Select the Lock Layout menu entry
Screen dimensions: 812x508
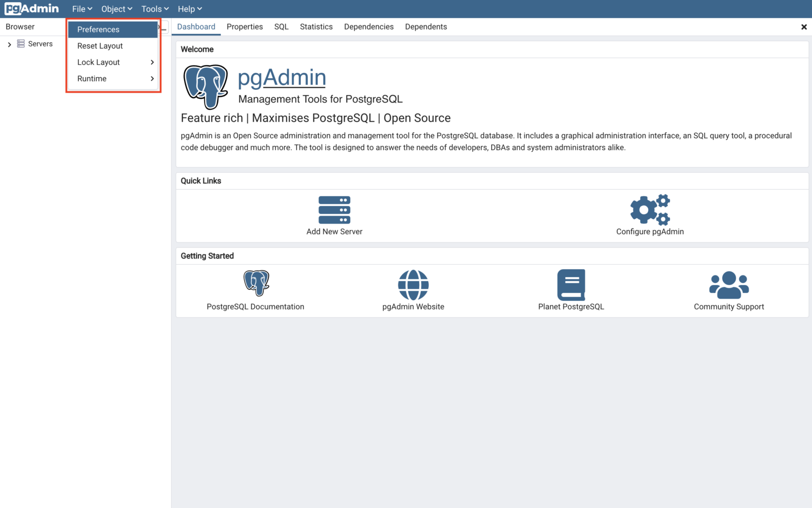113,62
